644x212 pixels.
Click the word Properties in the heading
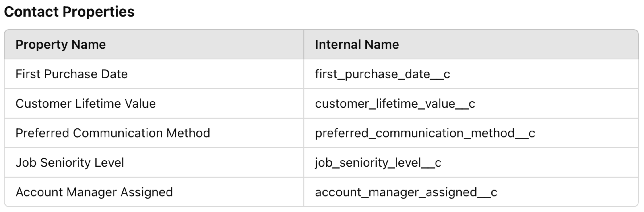click(99, 12)
